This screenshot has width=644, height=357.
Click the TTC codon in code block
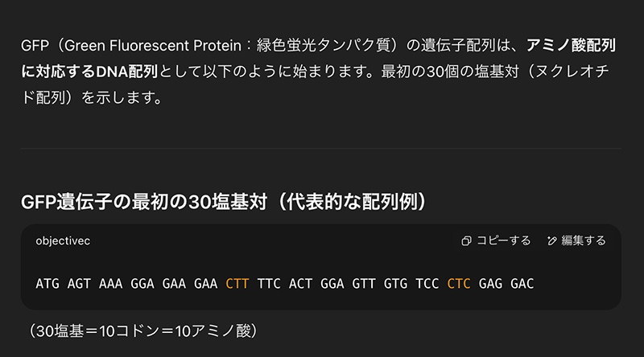click(x=269, y=284)
